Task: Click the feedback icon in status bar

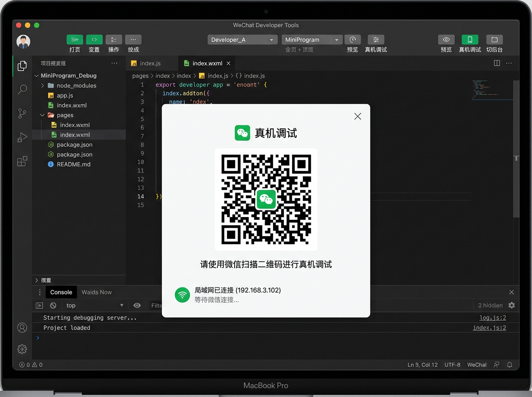Action: pos(497,365)
